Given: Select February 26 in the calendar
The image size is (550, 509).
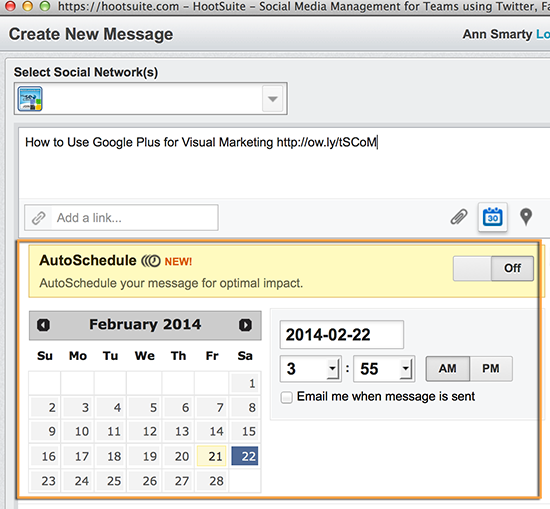Looking at the screenshot, I should [x=145, y=481].
